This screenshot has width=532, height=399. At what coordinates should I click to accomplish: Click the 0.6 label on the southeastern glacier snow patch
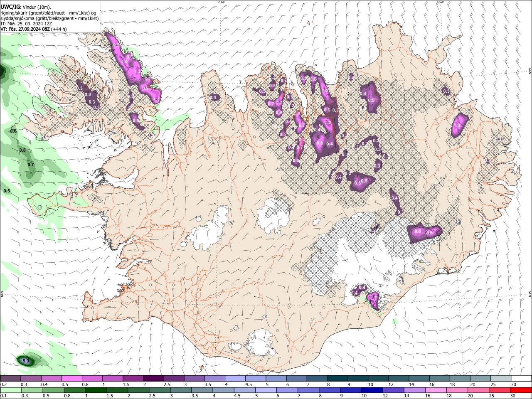[x=418, y=231]
